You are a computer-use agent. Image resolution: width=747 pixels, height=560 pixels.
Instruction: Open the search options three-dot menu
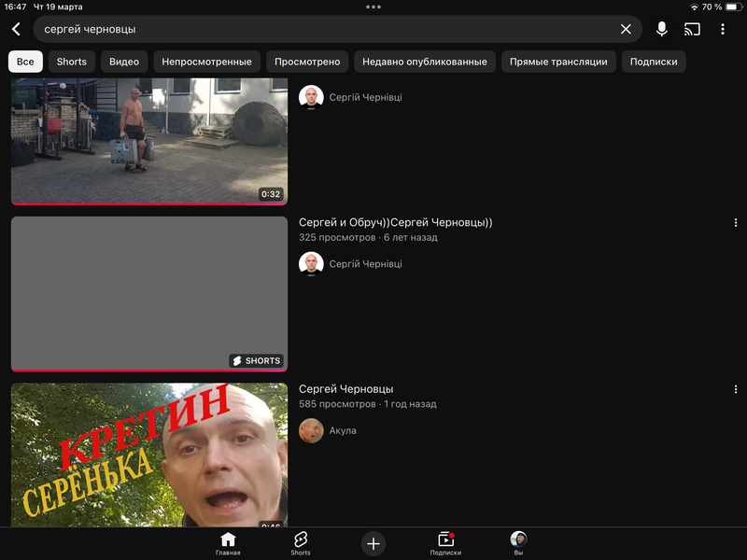click(722, 29)
